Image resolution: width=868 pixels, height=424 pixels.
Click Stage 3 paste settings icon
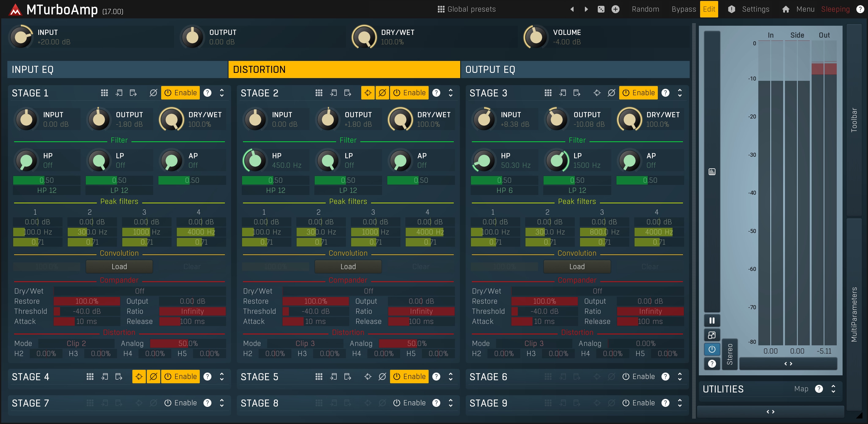(577, 93)
